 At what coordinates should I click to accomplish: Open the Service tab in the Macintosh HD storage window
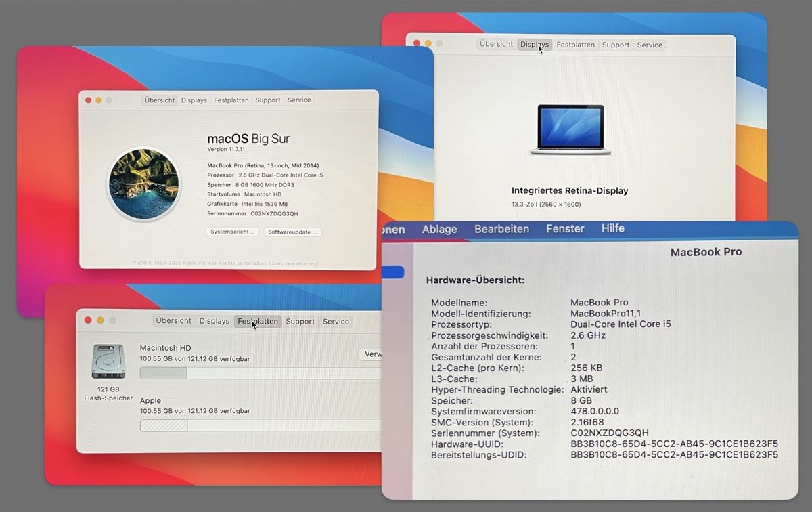pos(336,321)
